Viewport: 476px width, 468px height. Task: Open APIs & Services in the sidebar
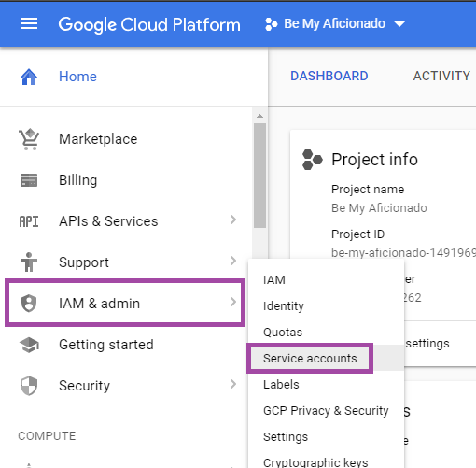pyautogui.click(x=108, y=221)
